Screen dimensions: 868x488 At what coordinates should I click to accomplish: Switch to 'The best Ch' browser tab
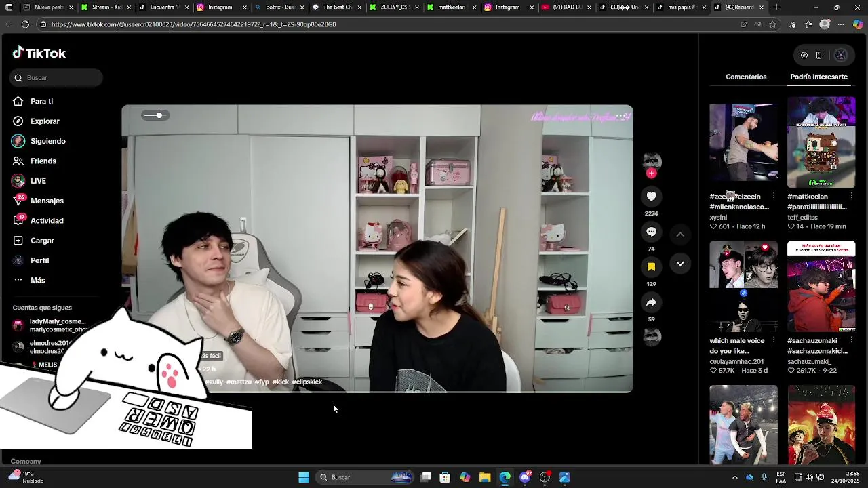[x=337, y=7]
